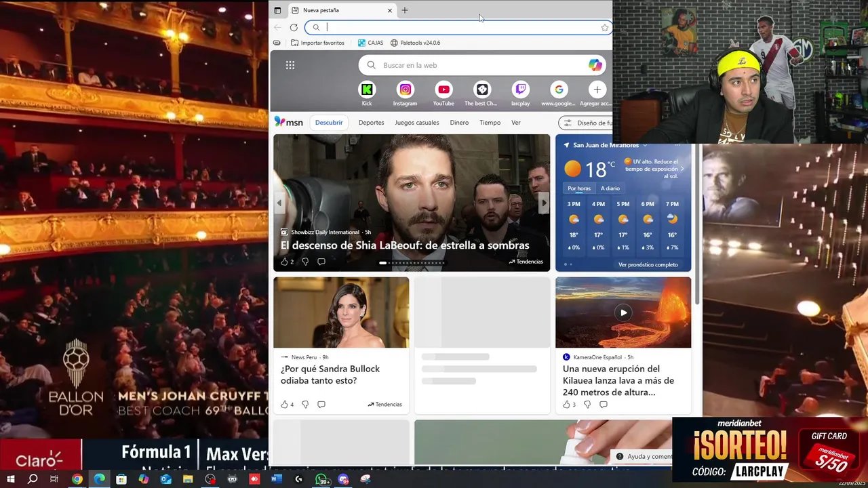Click Ver pronóstico completo link
Screen dimensions: 868x488
[x=648, y=265]
